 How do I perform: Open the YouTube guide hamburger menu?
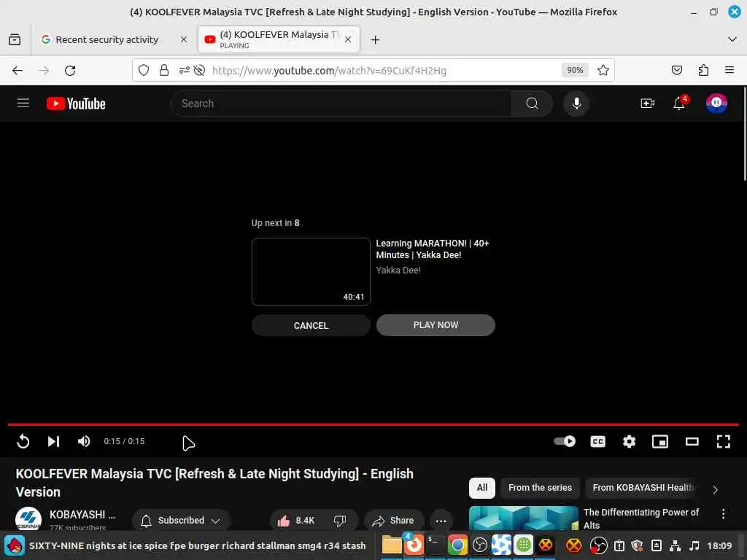[x=23, y=104]
